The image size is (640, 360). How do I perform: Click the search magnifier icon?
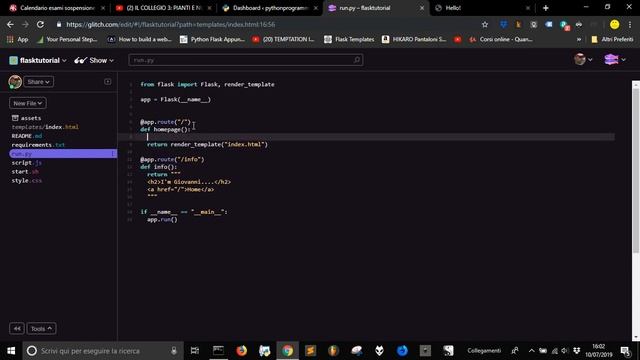[x=357, y=60]
